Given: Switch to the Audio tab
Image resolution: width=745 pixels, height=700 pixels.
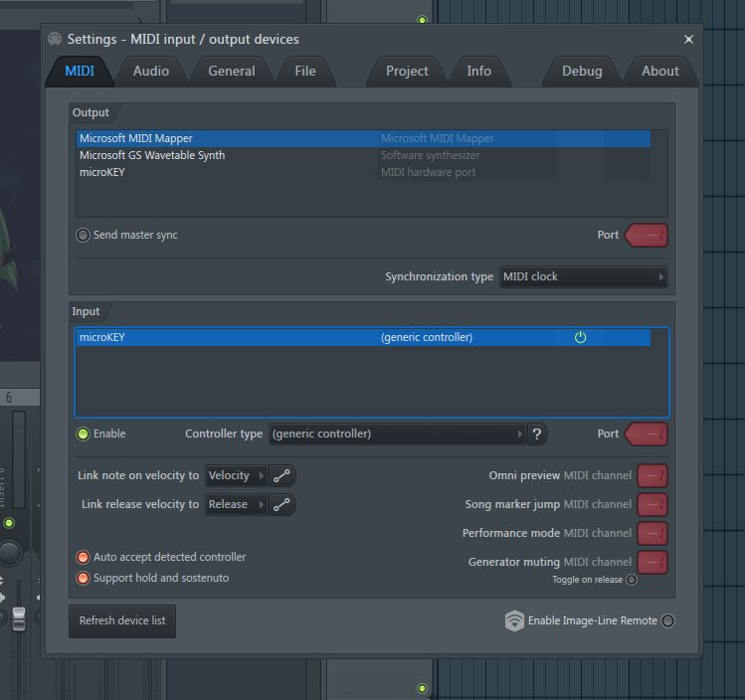Looking at the screenshot, I should pos(151,72).
